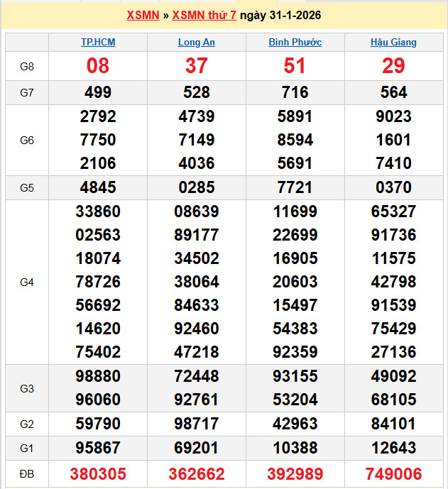
Task: Click the G3 prize row label
Action: (27, 389)
